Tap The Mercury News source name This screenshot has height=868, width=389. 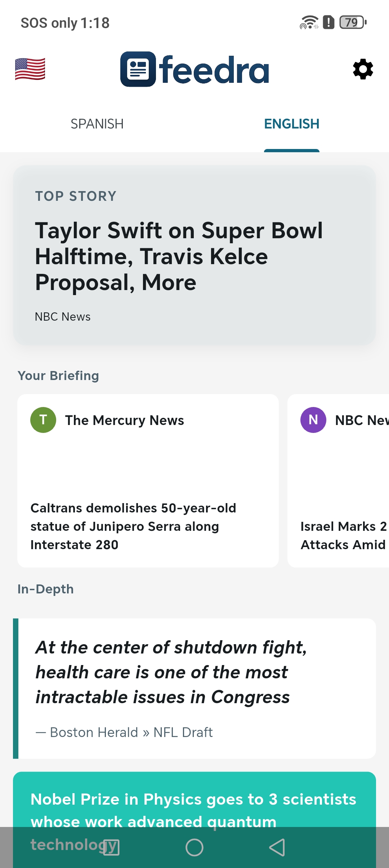point(124,420)
